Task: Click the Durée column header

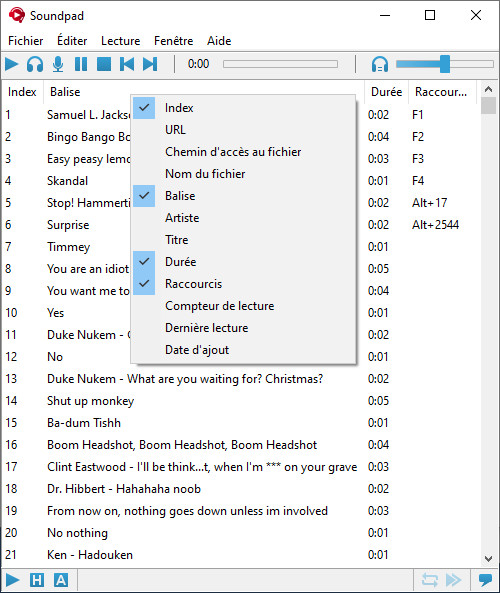Action: pyautogui.click(x=386, y=92)
